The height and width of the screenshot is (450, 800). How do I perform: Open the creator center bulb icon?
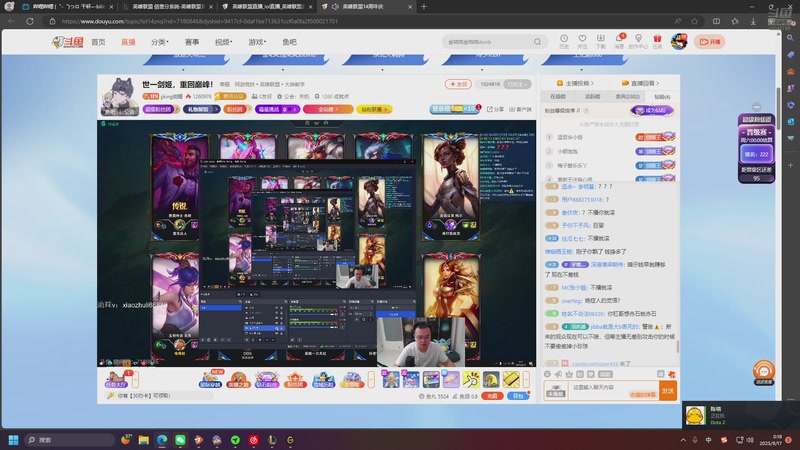638,41
